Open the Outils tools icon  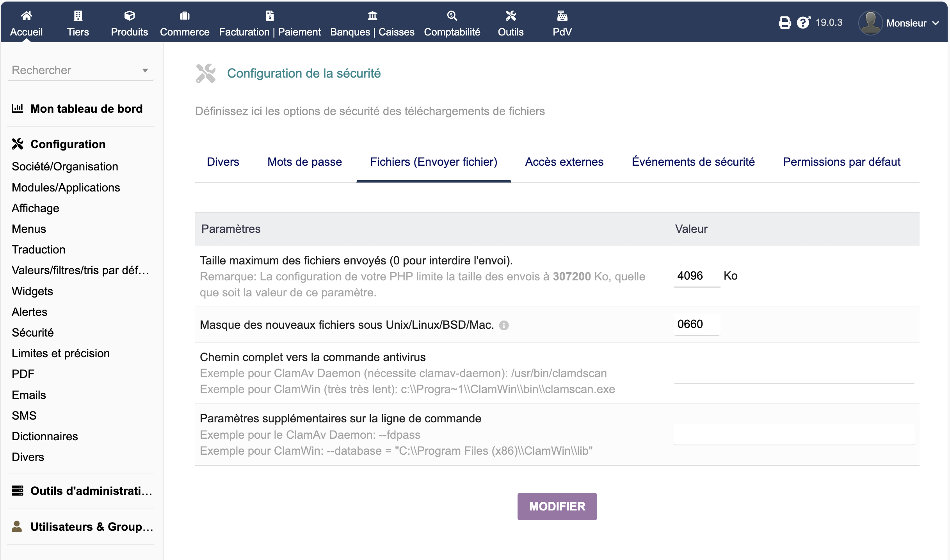click(511, 16)
